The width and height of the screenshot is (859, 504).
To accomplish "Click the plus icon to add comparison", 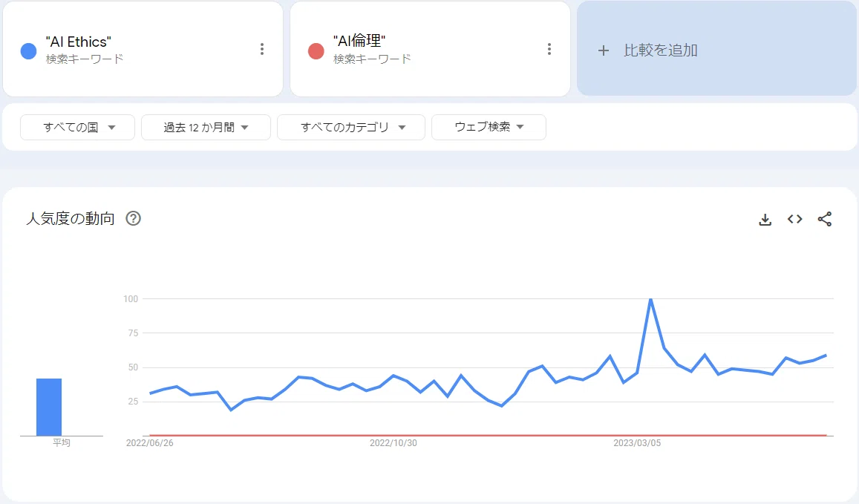I will point(603,50).
